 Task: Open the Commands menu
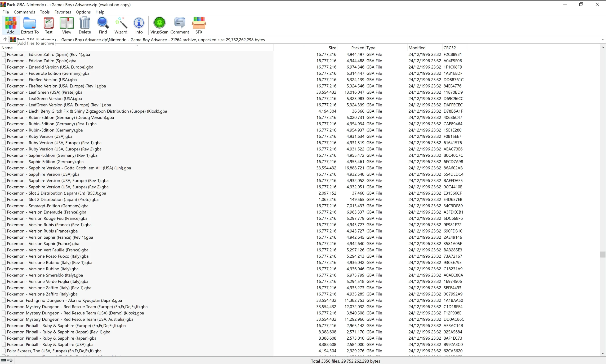pyautogui.click(x=24, y=12)
